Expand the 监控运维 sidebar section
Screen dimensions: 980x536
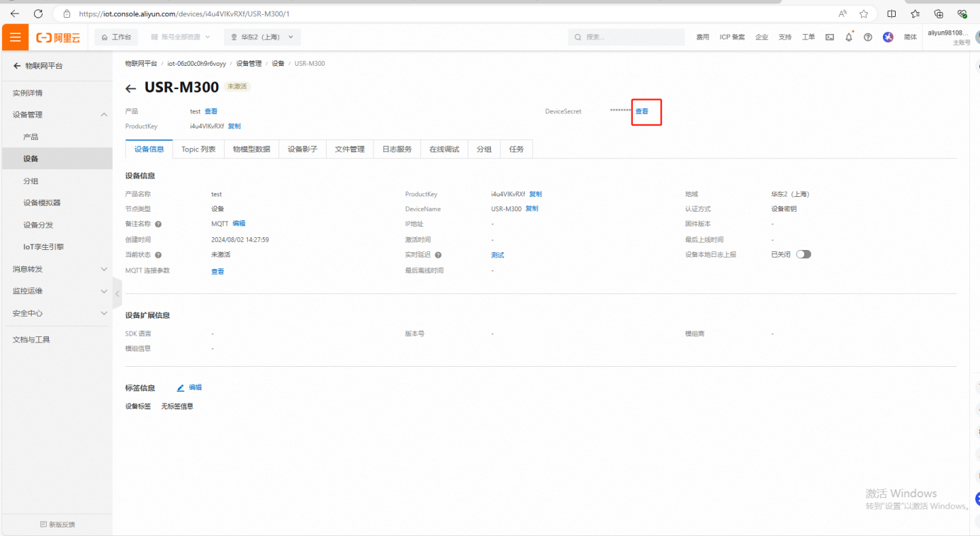pyautogui.click(x=103, y=291)
